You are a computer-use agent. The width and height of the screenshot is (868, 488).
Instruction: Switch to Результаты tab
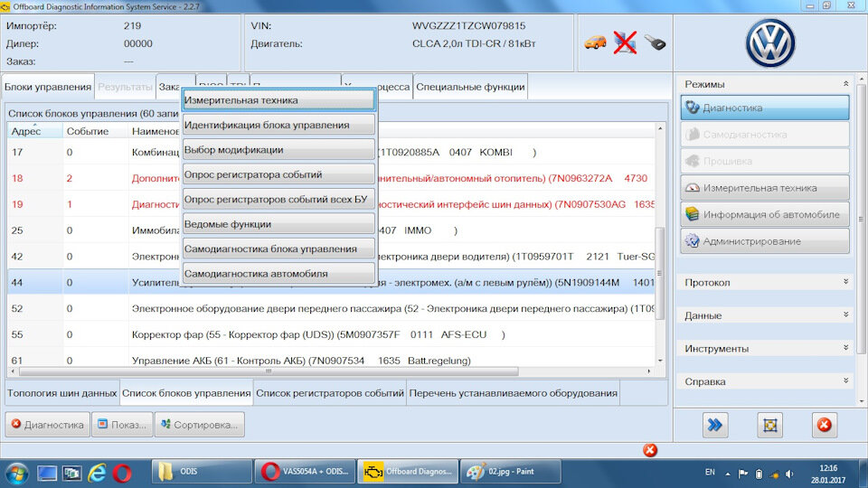[125, 87]
